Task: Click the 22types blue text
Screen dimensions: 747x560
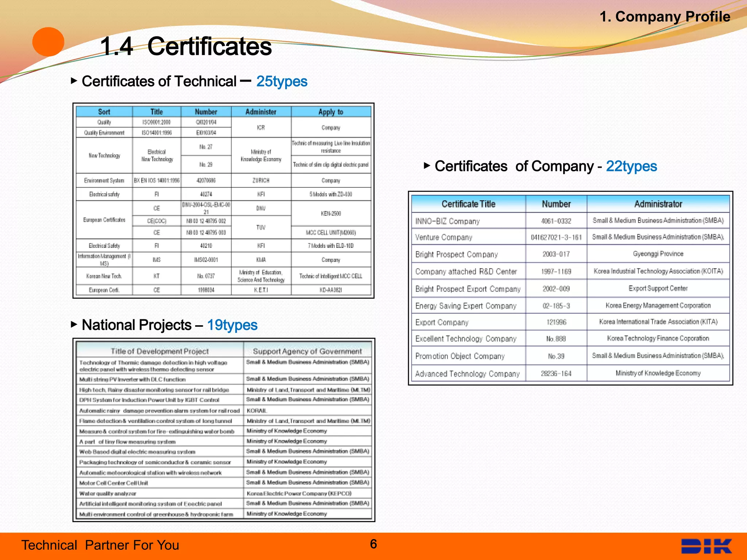Action: pos(631,166)
